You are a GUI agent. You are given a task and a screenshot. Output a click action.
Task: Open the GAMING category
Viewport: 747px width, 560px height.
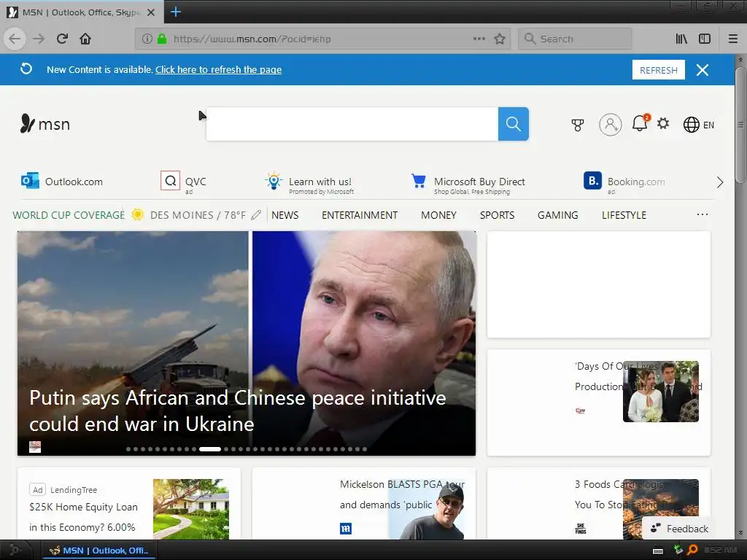pyautogui.click(x=558, y=215)
